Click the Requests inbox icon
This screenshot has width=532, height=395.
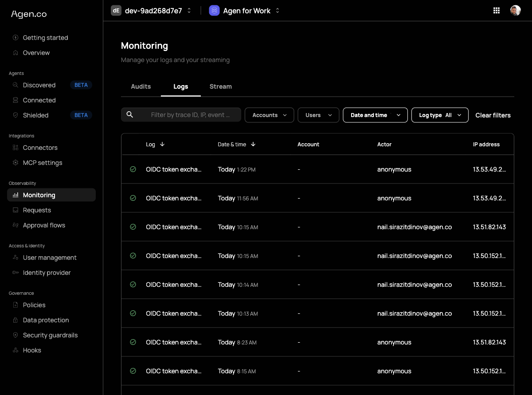[16, 210]
